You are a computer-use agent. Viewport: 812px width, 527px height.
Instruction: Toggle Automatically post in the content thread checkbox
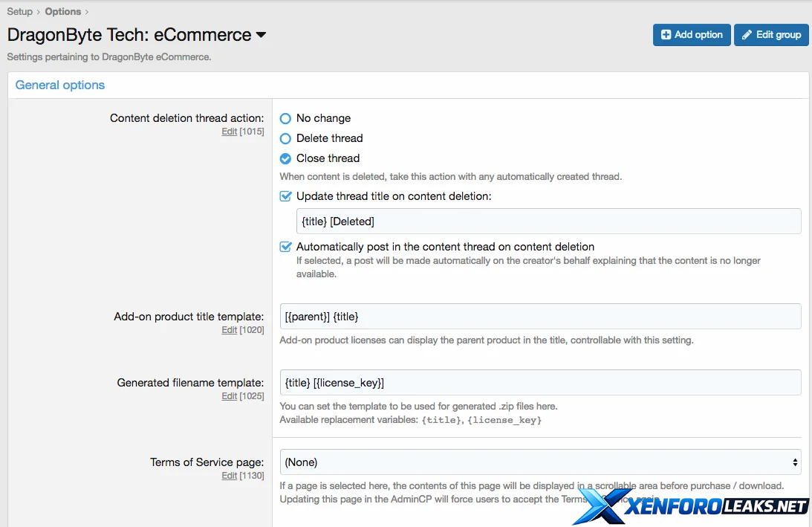pos(285,247)
